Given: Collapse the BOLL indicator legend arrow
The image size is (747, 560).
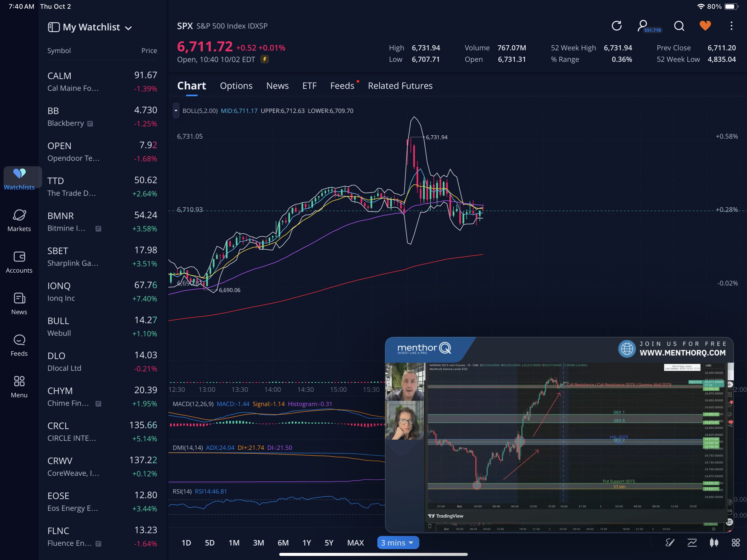Looking at the screenshot, I should coord(176,111).
